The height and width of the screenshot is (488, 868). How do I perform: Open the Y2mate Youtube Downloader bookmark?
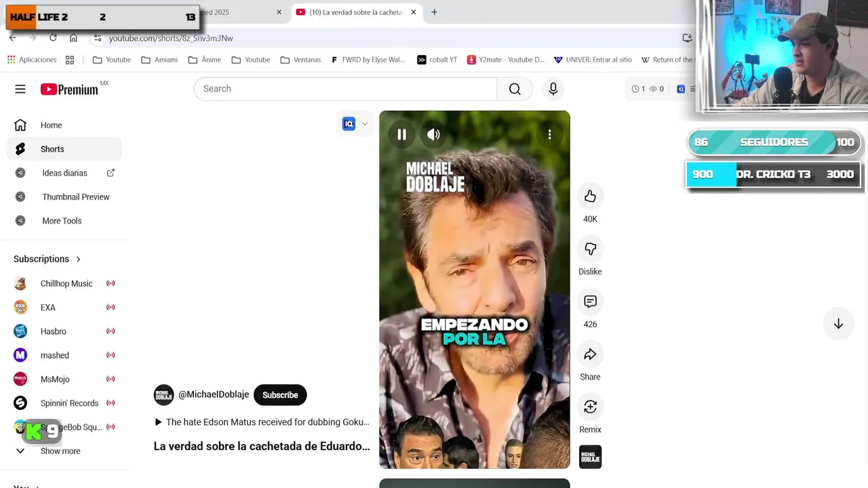(506, 60)
